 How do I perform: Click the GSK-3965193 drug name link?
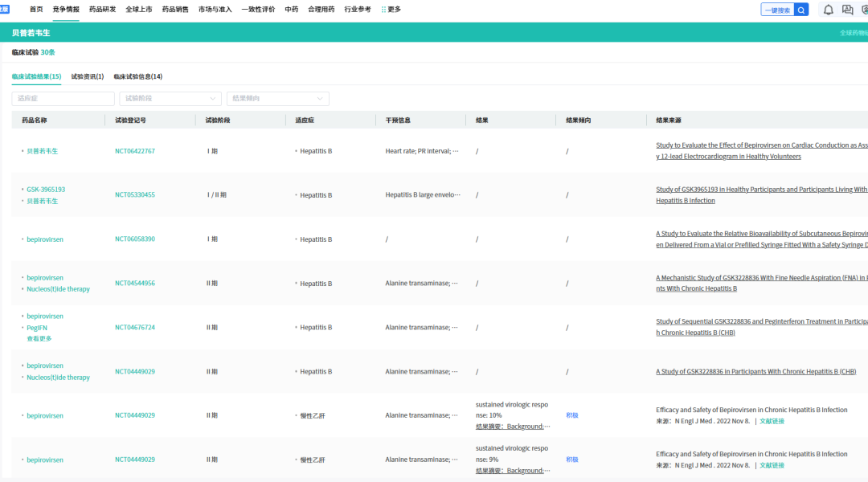(x=46, y=190)
